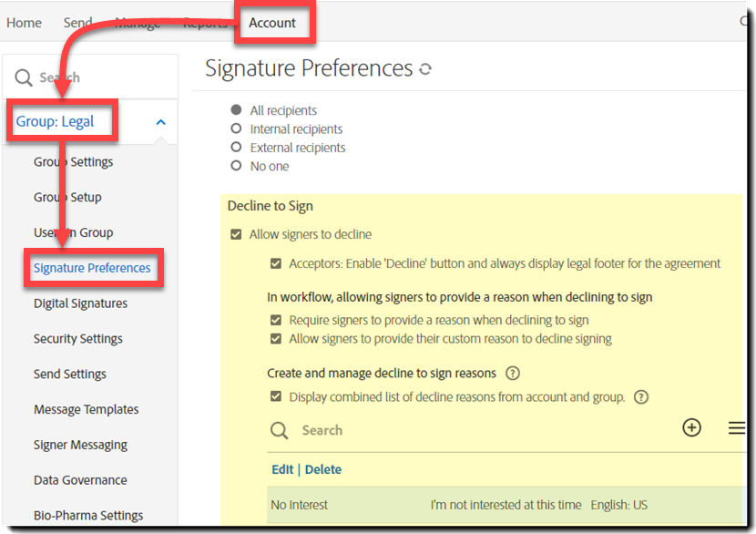Go to the Home tab

click(x=24, y=23)
